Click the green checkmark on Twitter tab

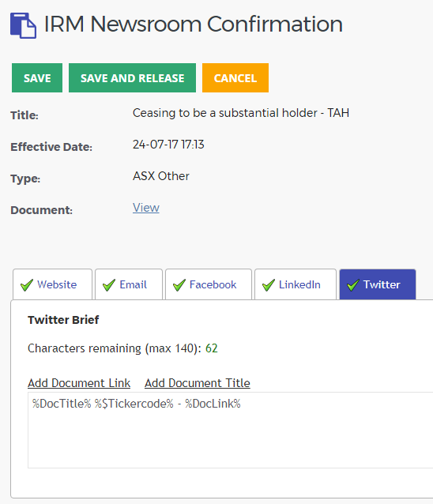353,285
